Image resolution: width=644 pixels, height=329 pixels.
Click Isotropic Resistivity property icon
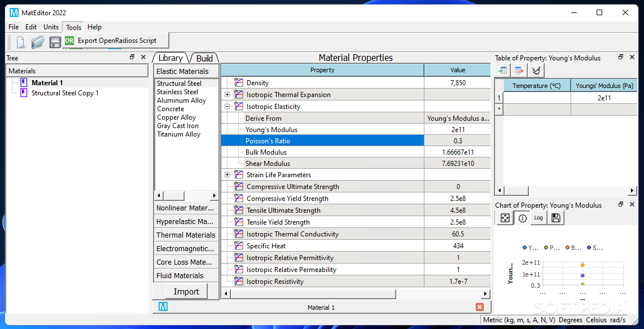pyautogui.click(x=239, y=282)
